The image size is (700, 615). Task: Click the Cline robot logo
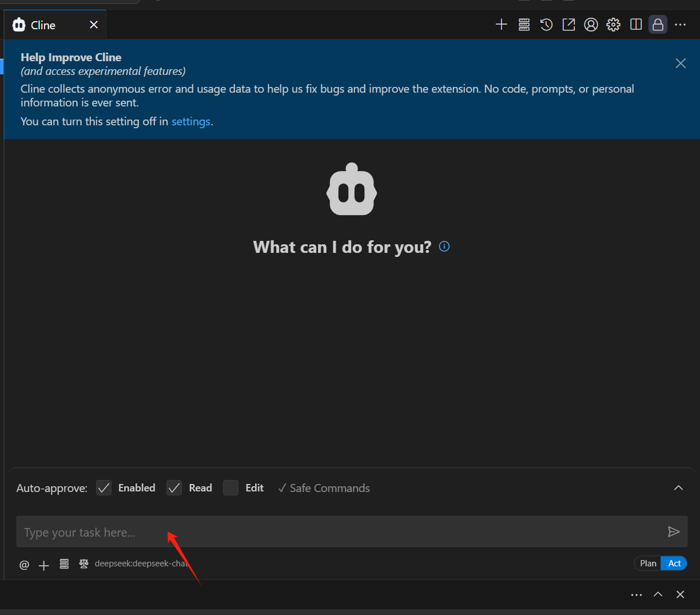click(352, 189)
